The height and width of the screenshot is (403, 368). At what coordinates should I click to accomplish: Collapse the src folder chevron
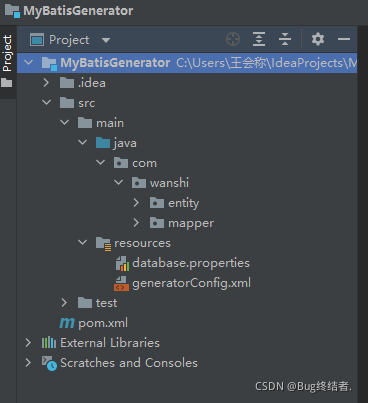pyautogui.click(x=47, y=102)
